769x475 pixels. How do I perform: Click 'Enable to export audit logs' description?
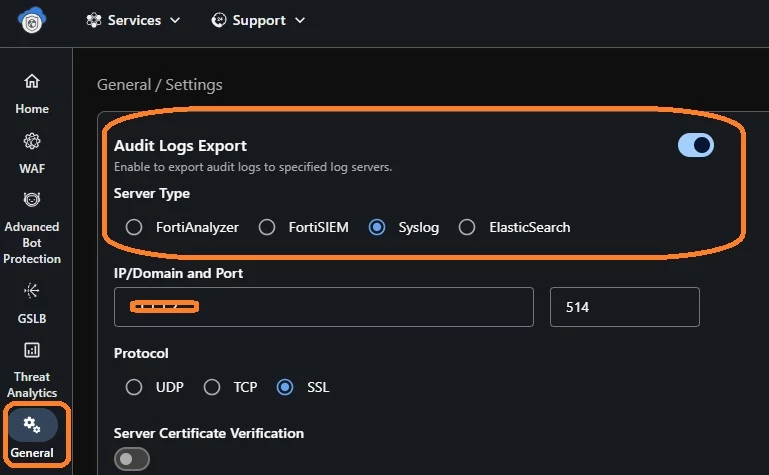click(x=253, y=167)
